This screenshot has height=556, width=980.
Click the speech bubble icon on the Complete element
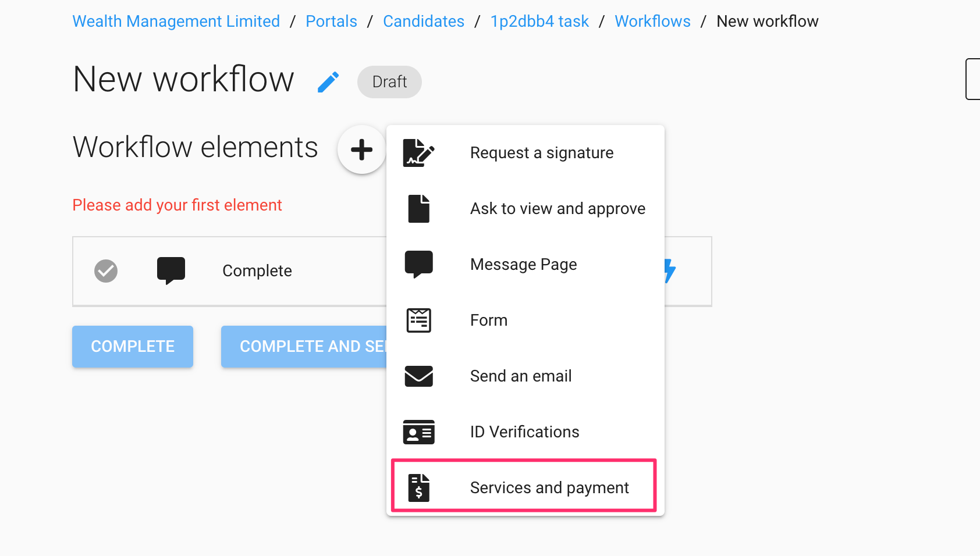[x=171, y=270]
